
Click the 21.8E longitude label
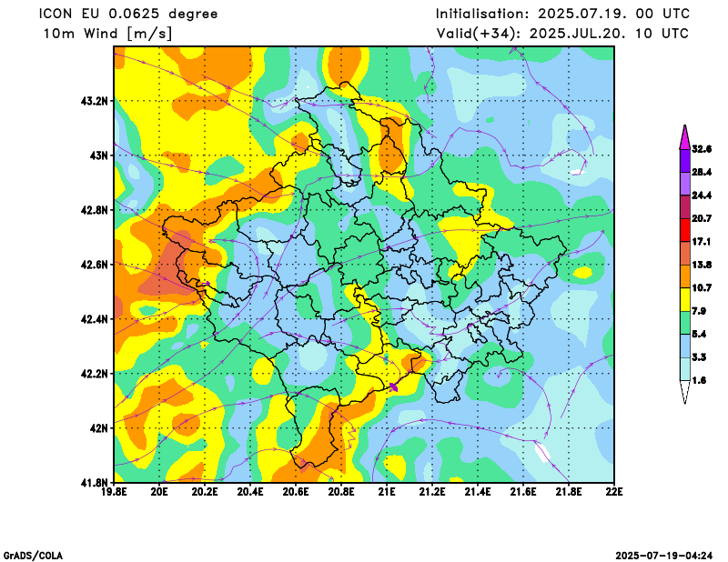[x=569, y=492]
